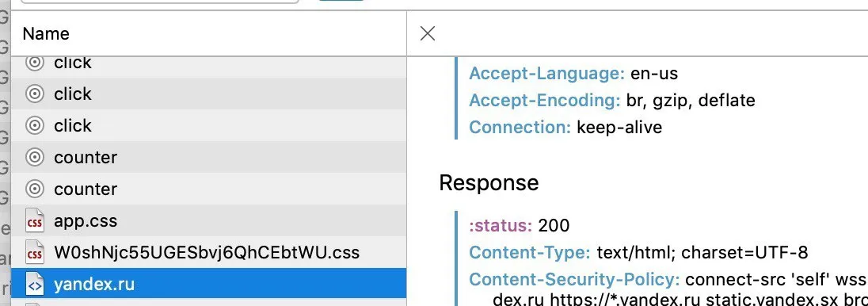Select the first counter beacon row
The width and height of the screenshot is (868, 306).
[209, 158]
